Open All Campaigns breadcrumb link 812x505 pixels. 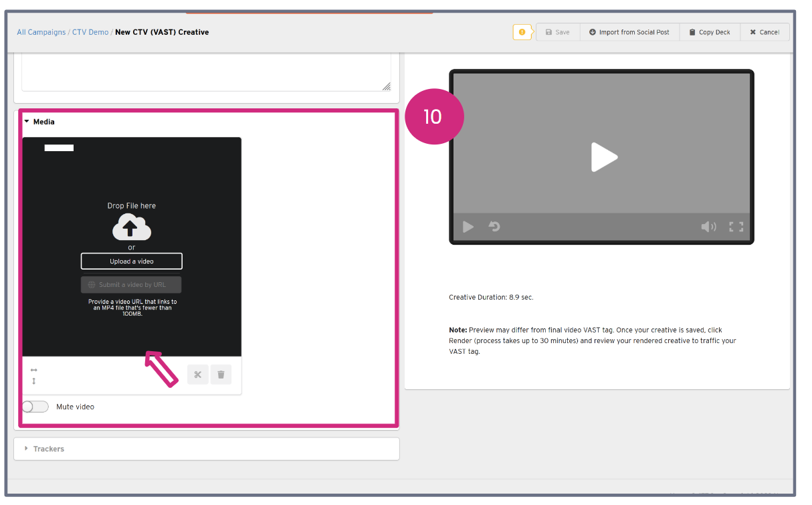(41, 32)
